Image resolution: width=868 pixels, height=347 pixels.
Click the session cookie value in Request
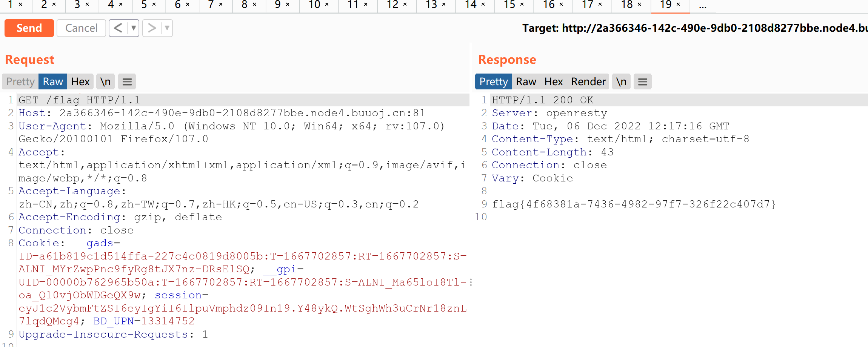tap(243, 315)
